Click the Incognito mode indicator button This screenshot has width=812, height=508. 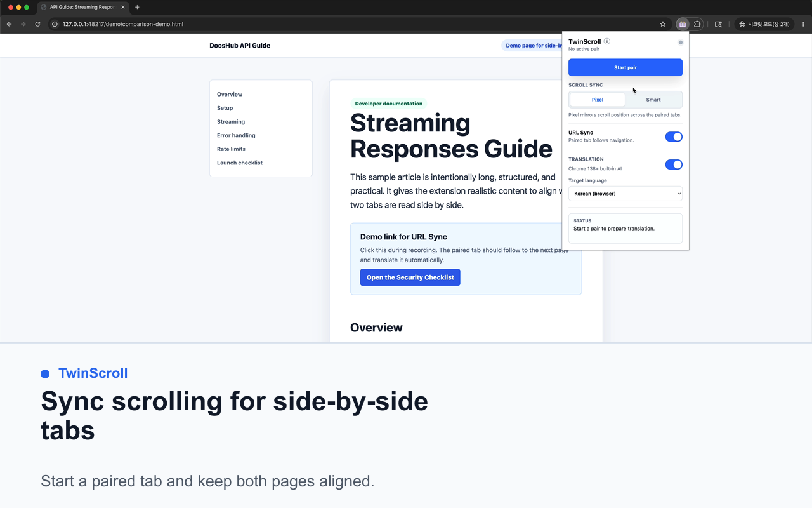pyautogui.click(x=764, y=24)
